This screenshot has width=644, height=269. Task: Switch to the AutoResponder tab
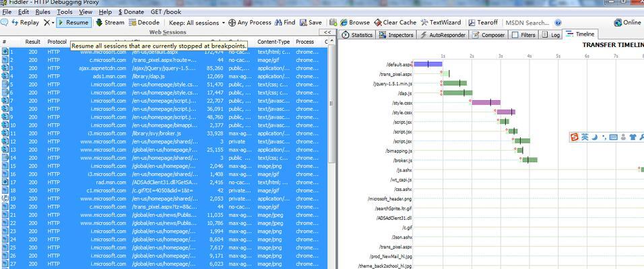point(443,35)
